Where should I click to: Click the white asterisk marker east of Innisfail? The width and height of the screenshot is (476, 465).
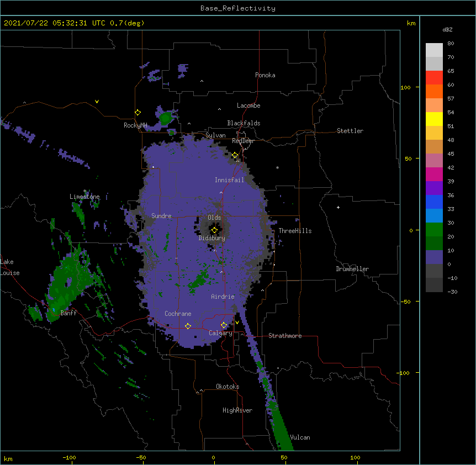point(277,167)
